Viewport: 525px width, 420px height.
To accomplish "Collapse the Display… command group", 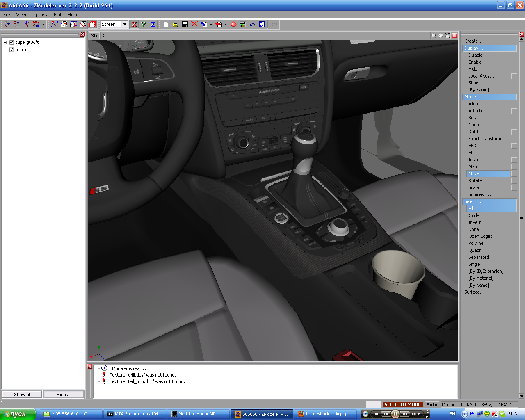I will coord(490,48).
